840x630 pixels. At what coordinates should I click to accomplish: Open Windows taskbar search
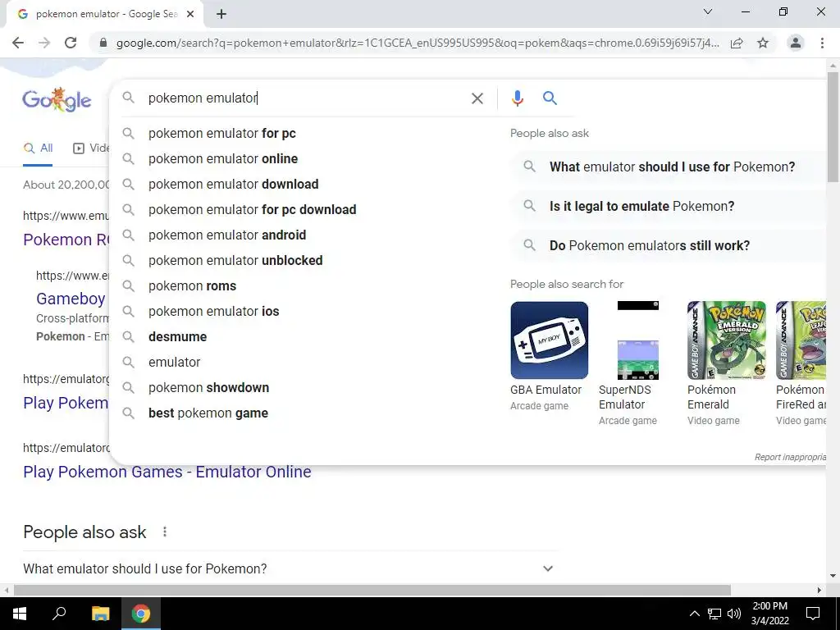coord(59,614)
